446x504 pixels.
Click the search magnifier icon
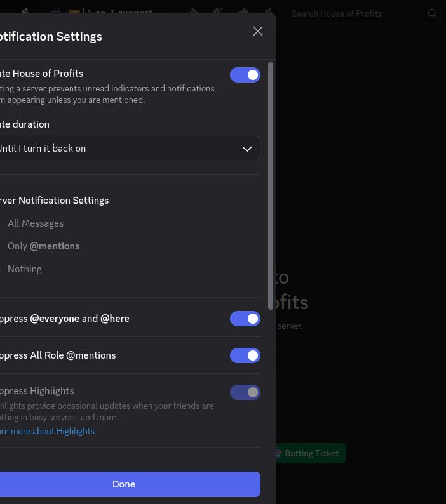click(x=432, y=13)
